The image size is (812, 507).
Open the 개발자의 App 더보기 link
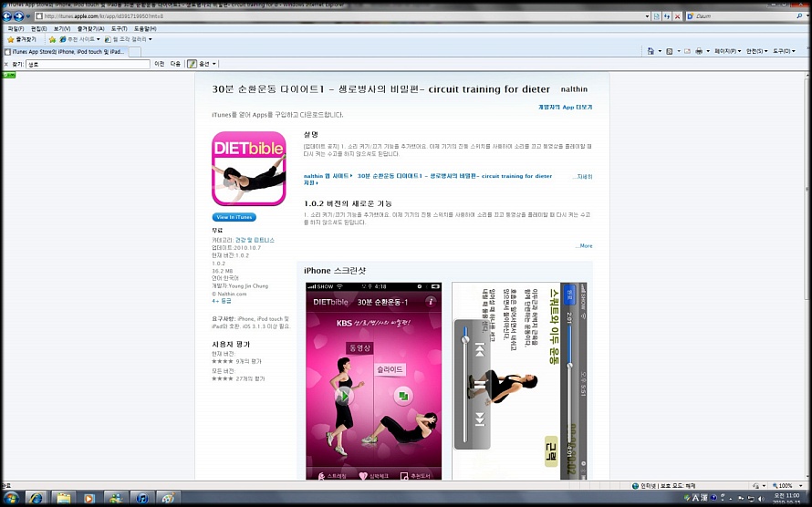point(565,107)
